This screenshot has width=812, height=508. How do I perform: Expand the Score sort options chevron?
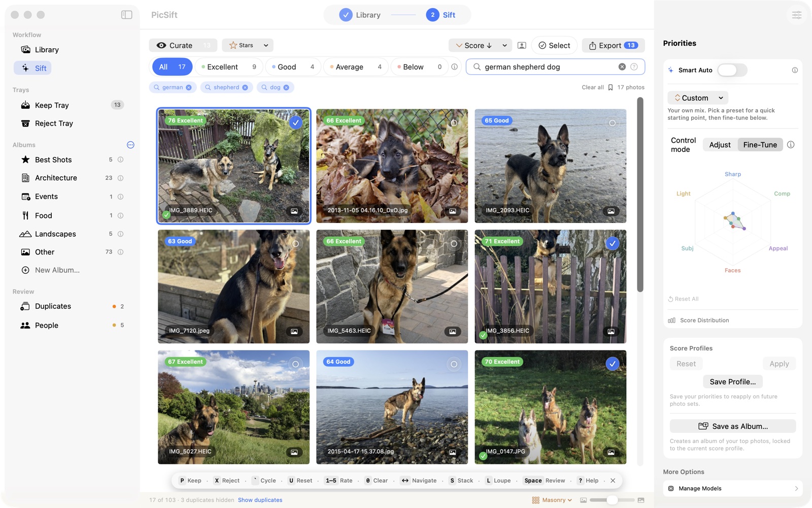point(504,45)
